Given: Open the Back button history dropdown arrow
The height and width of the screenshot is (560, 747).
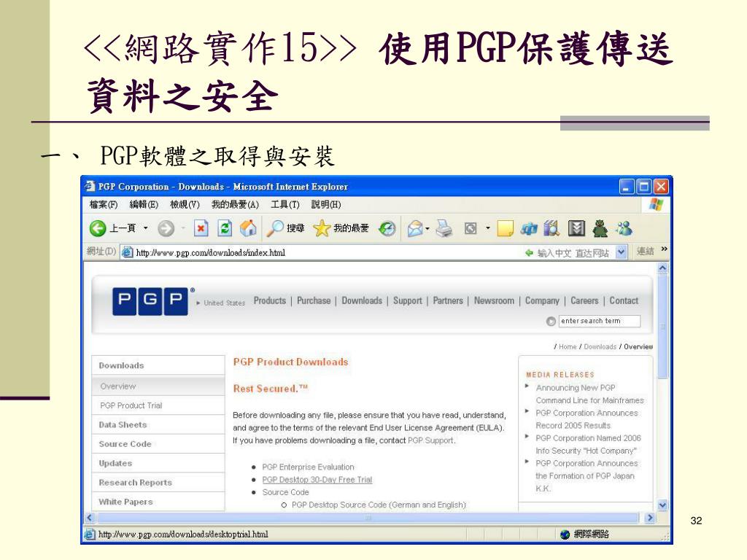Looking at the screenshot, I should [146, 228].
